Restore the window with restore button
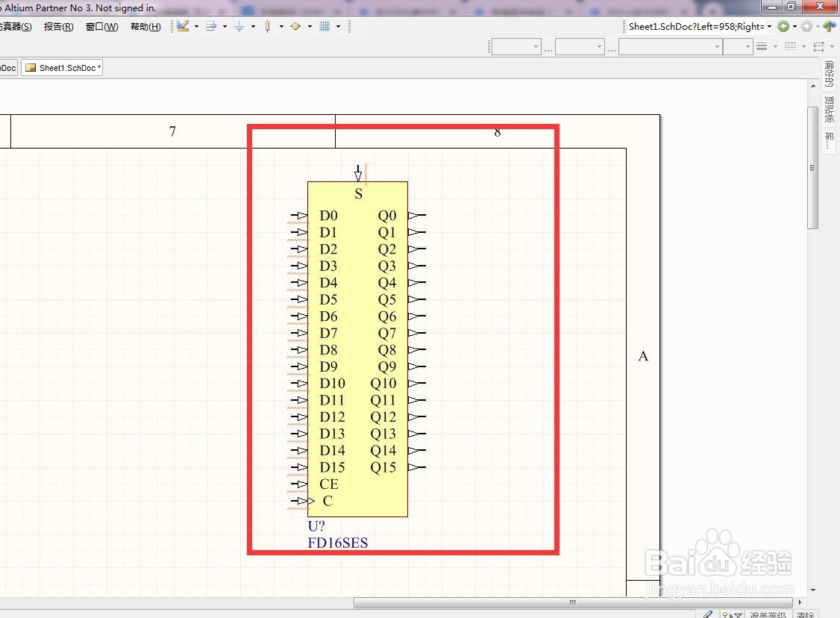 click(x=792, y=7)
